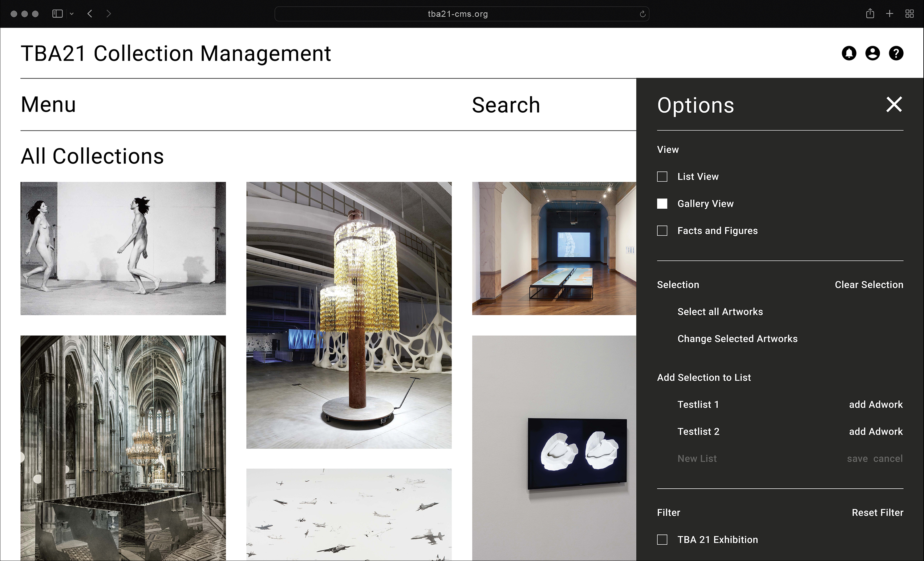Open the Search navigation item
This screenshot has width=924, height=561.
[x=506, y=105]
